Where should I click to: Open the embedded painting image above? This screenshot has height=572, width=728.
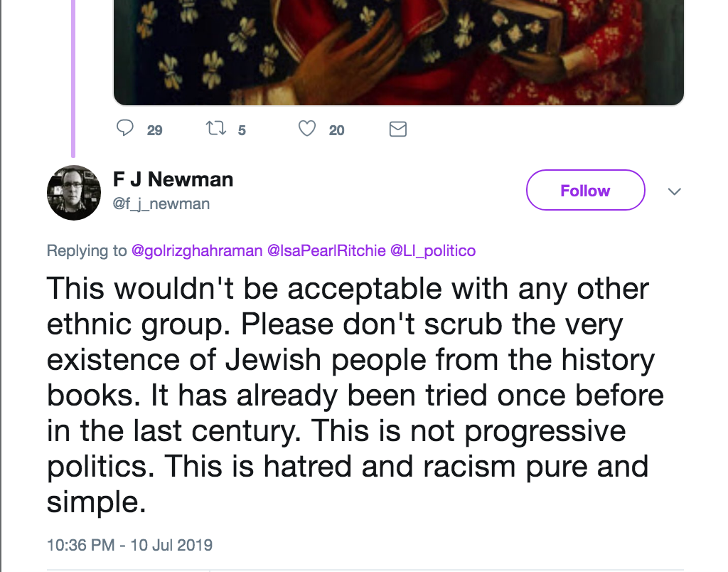click(398, 50)
